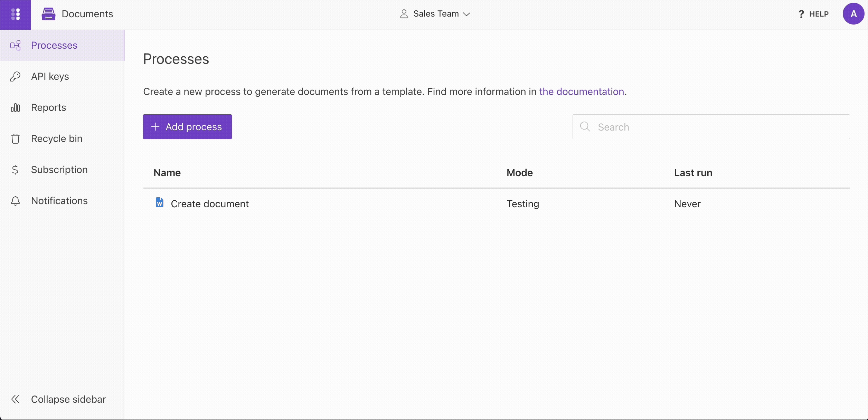The height and width of the screenshot is (420, 868).
Task: Open the Create document process
Action: (x=210, y=204)
